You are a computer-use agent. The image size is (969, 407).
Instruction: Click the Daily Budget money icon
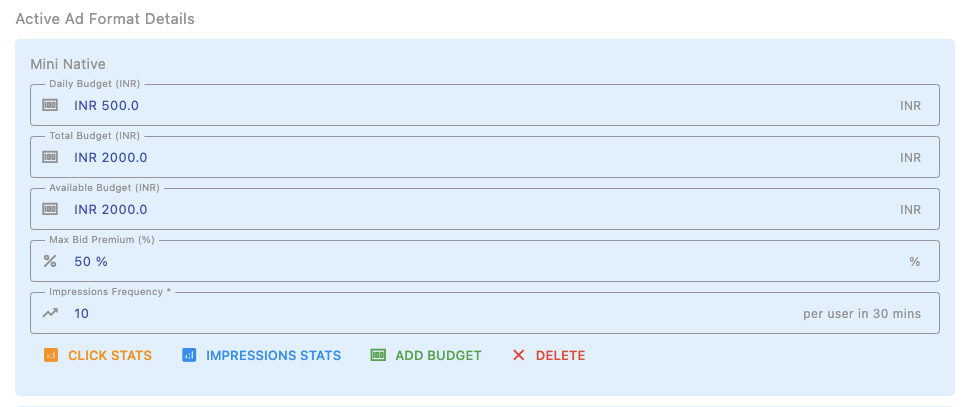pyautogui.click(x=49, y=105)
